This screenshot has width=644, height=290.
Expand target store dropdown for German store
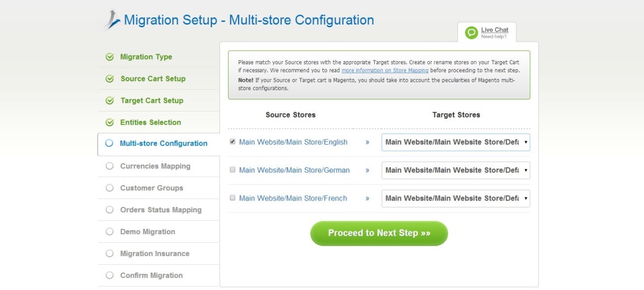tap(455, 171)
